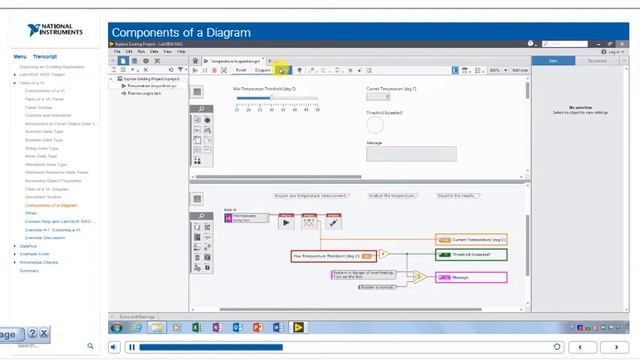Image resolution: width=640 pixels, height=360 pixels.
Task: Select the blue Item tab in right pane
Action: click(553, 61)
